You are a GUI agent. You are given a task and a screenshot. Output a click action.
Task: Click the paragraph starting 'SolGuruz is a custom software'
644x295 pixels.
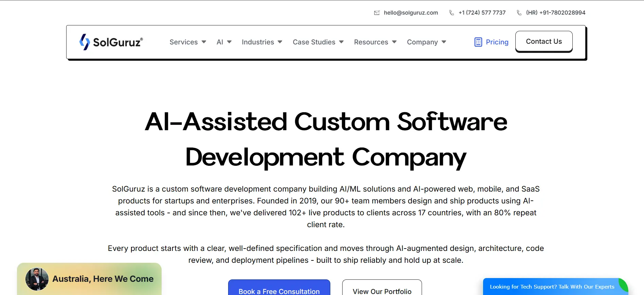pyautogui.click(x=326, y=207)
